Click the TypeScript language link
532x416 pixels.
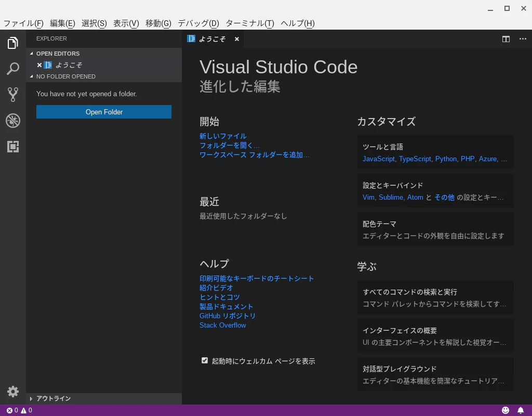(415, 159)
